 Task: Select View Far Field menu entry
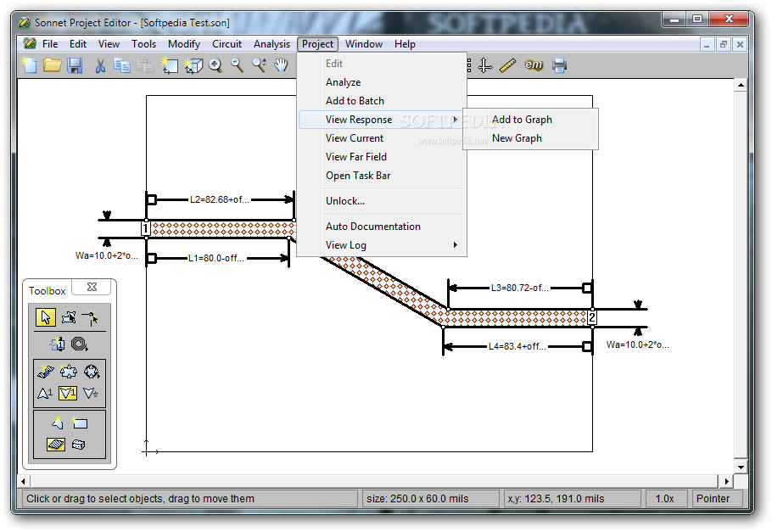383,157
